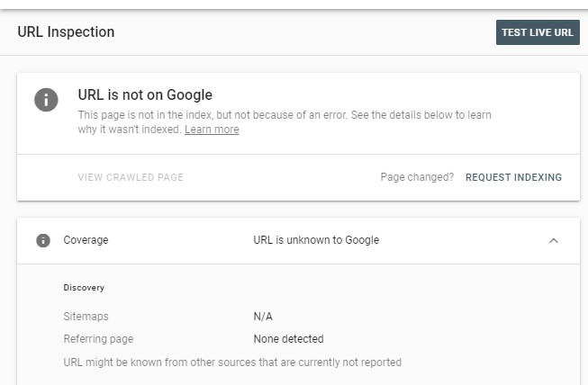Open the Learn more link
Screen dimensions: 588x385
click(x=212, y=130)
